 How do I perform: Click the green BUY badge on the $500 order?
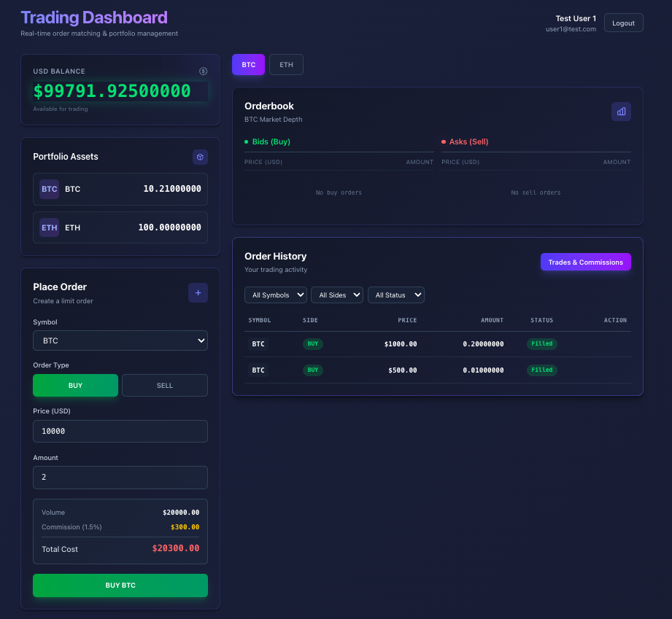(x=312, y=370)
